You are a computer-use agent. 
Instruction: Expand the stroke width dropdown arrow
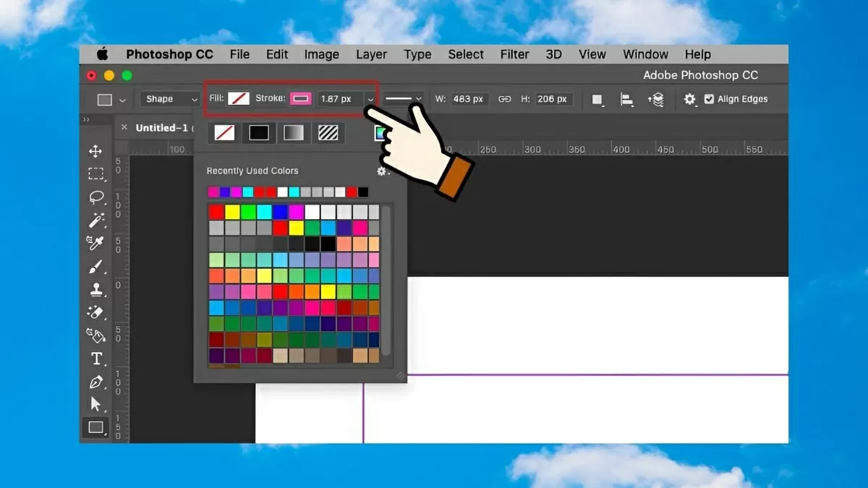[370, 99]
